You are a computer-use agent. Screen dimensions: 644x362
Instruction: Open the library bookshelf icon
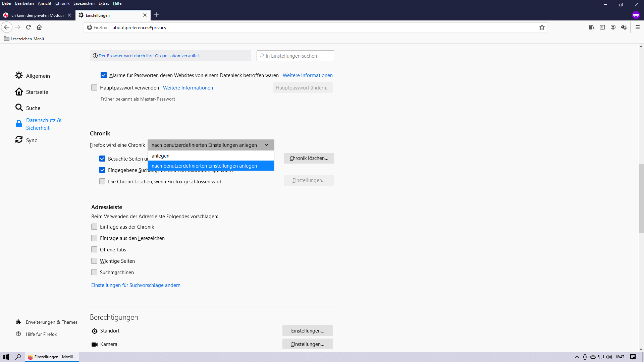[x=592, y=27]
